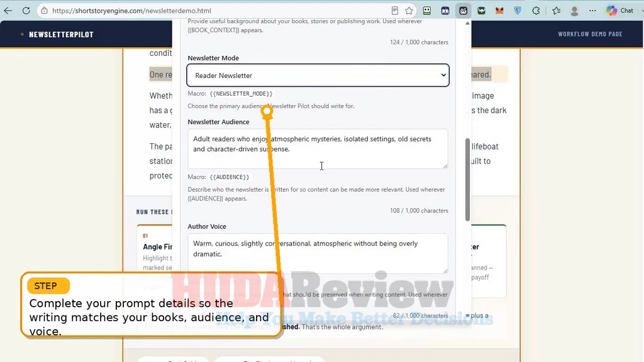The height and width of the screenshot is (362, 644).
Task: Open the browser profile avatar
Action: point(575,11)
